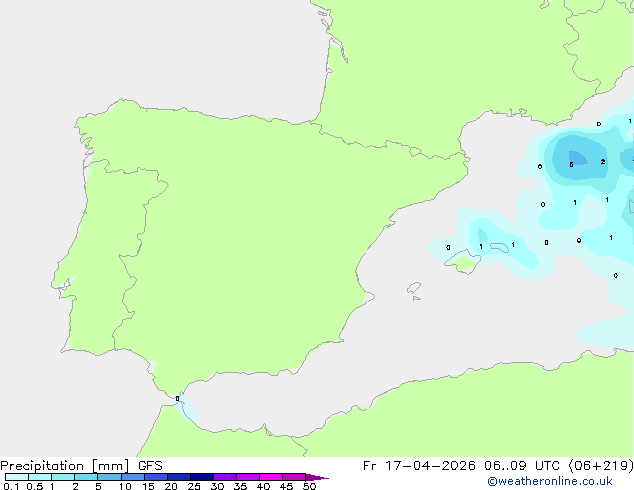The width and height of the screenshot is (634, 490).
Task: Click the legend swatch between 5 and 10
Action: point(109,477)
